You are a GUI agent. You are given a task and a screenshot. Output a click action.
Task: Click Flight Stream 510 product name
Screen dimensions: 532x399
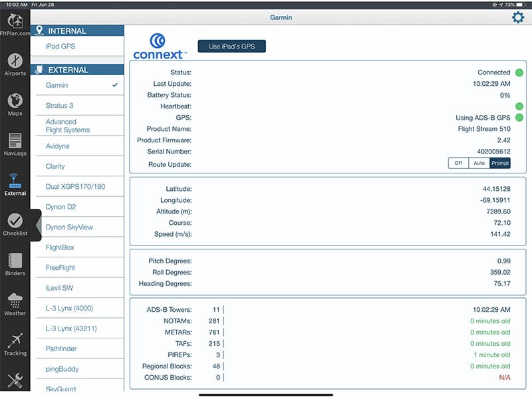click(x=484, y=129)
